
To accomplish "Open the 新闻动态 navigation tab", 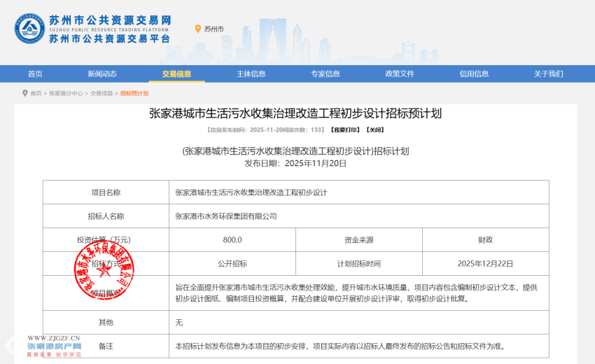I will coord(102,73).
